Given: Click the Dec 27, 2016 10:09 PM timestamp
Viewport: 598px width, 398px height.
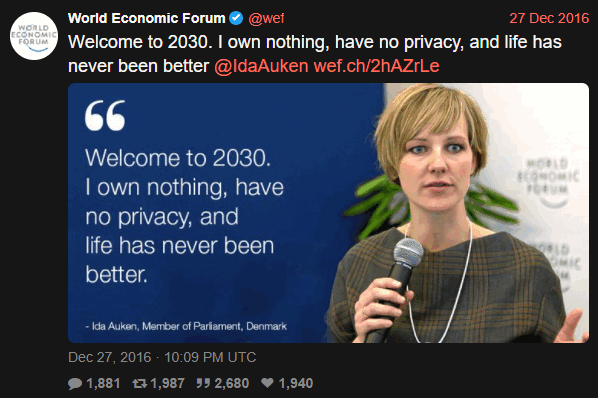Looking at the screenshot, I should pyautogui.click(x=162, y=357).
